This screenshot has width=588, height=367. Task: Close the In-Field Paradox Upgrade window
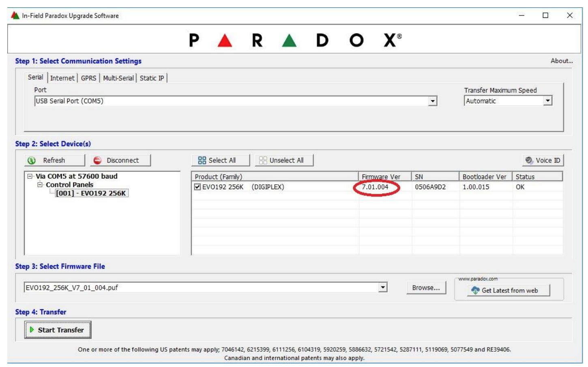coord(570,15)
